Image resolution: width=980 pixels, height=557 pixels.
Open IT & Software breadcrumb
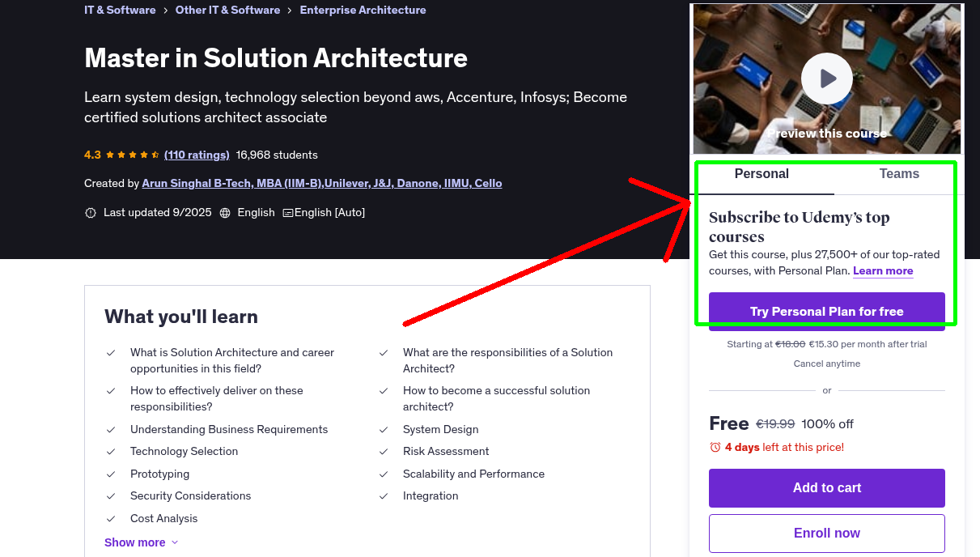point(120,11)
